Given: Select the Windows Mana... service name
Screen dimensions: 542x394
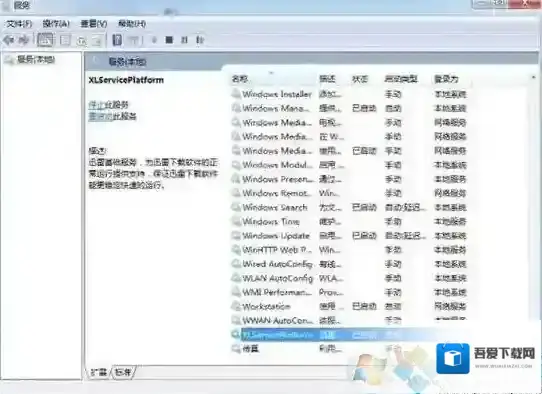Looking at the screenshot, I should pos(276,108).
